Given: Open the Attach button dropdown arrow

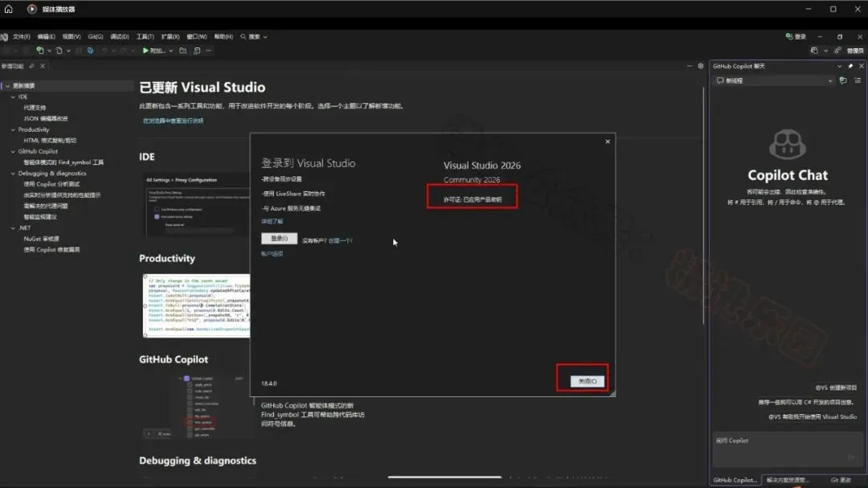Looking at the screenshot, I should (x=171, y=51).
